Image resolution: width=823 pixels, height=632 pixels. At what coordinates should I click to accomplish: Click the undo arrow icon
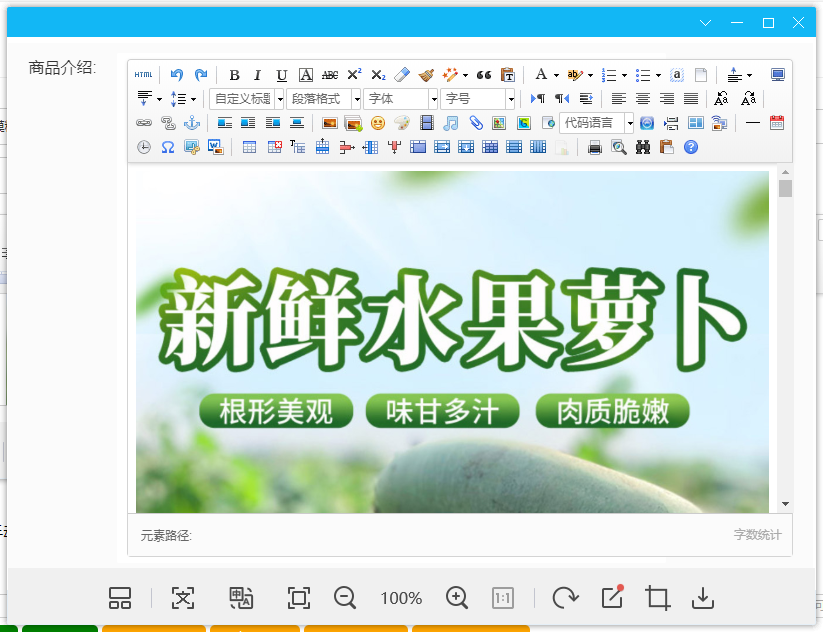click(x=177, y=75)
